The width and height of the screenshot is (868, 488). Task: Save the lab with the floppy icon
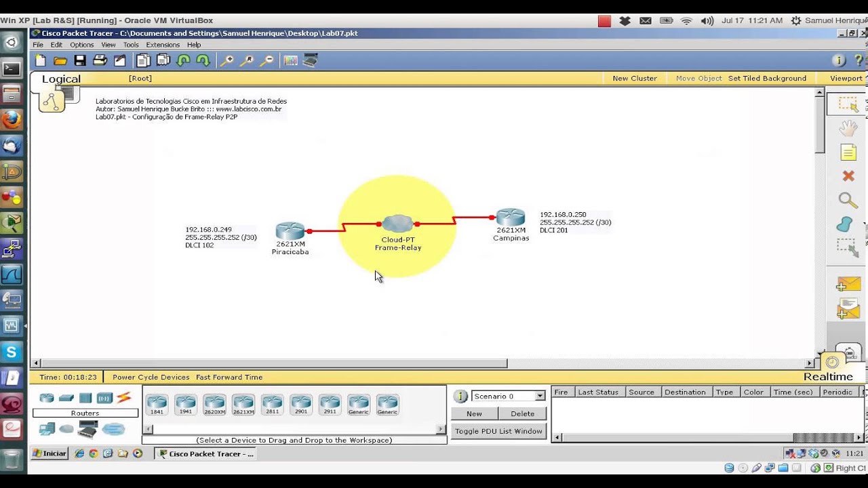80,60
